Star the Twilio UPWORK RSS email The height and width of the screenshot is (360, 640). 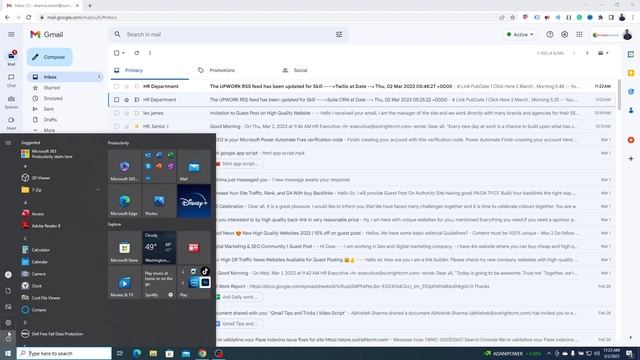127,87
